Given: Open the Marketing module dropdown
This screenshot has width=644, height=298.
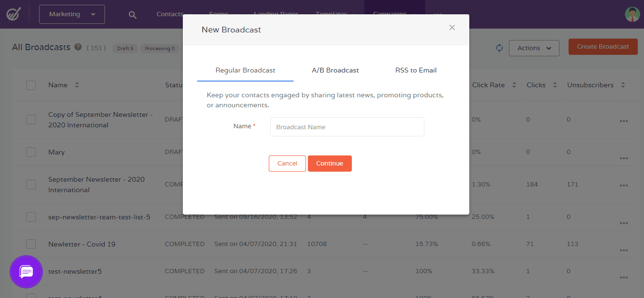Looking at the screenshot, I should [72, 14].
